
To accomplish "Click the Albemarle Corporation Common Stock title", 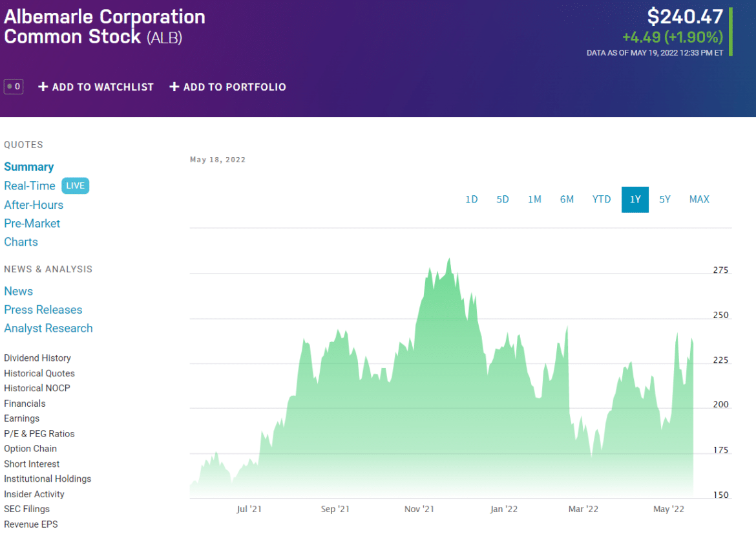I will (x=105, y=27).
